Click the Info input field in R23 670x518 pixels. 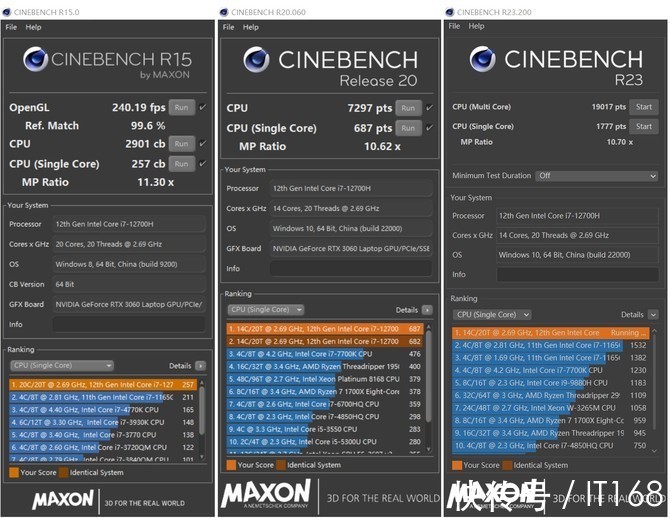coord(577,274)
